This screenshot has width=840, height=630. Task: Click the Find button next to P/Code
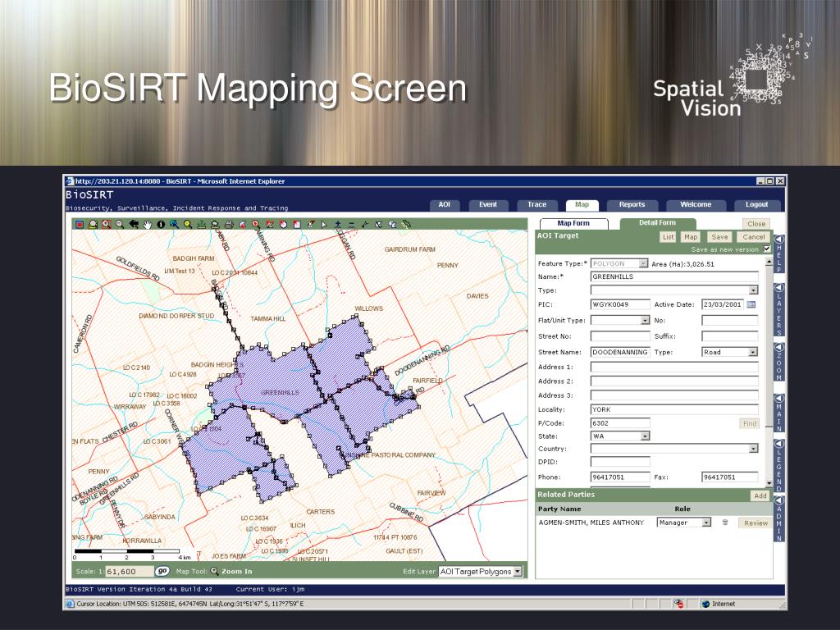750,423
